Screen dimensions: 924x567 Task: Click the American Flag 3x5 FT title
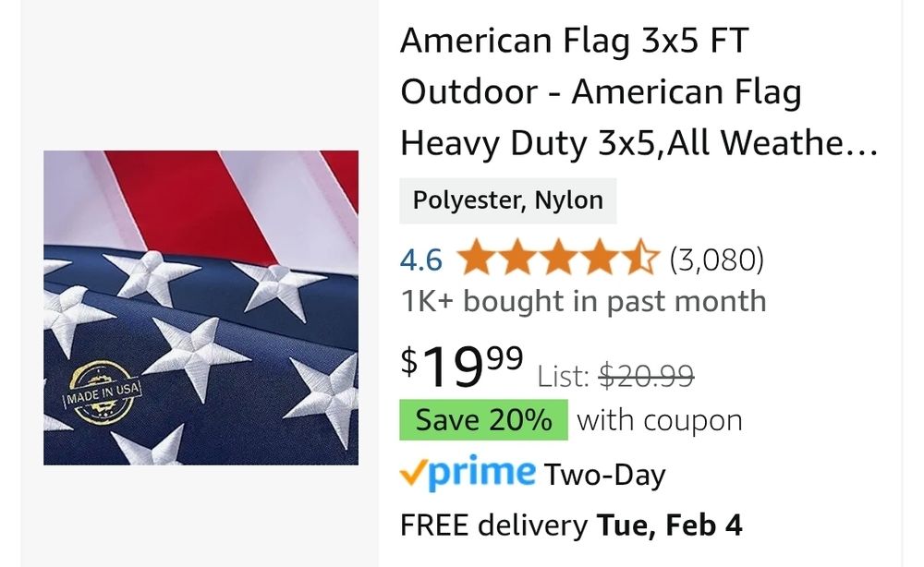coord(639,91)
